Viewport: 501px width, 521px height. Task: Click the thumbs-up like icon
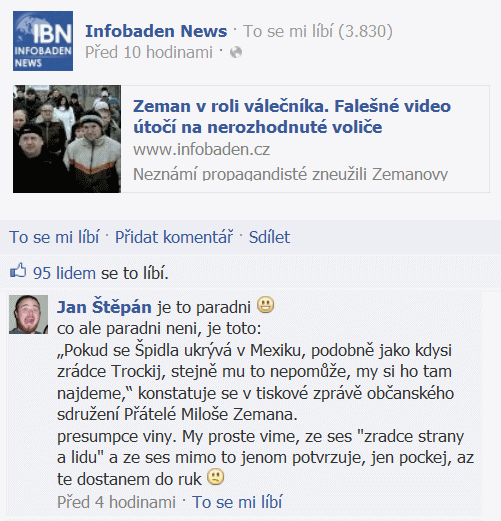(x=18, y=271)
